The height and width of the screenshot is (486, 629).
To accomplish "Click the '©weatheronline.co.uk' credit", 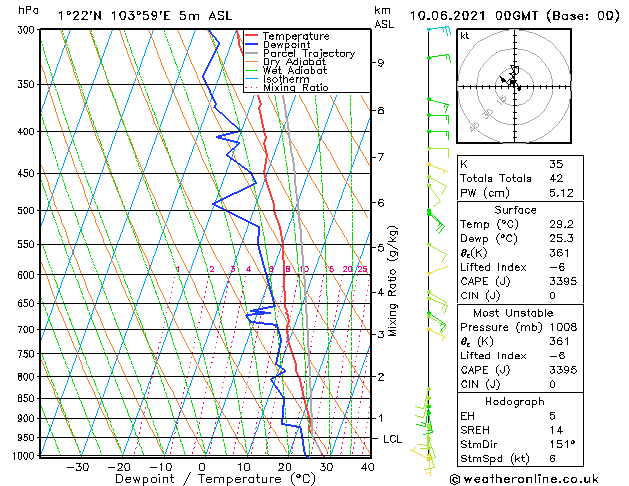I will point(524,479).
